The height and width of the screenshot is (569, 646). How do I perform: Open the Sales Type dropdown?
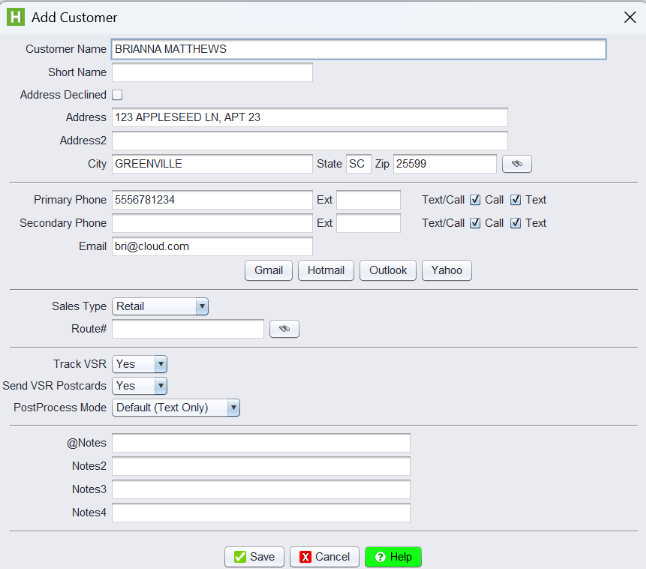click(160, 306)
